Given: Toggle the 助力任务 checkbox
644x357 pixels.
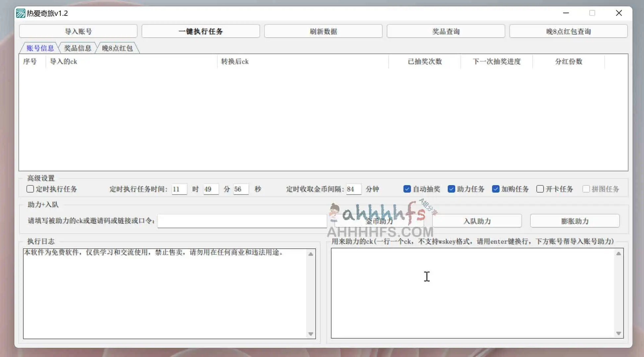Looking at the screenshot, I should pos(451,189).
